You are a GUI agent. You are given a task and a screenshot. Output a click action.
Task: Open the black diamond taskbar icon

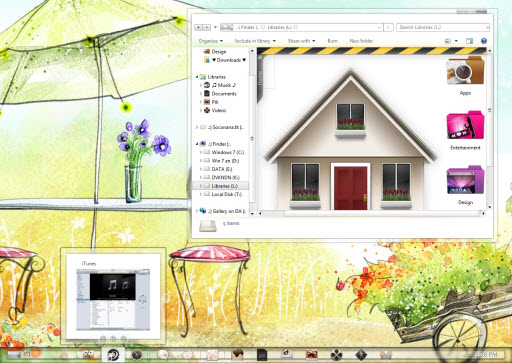361,355
